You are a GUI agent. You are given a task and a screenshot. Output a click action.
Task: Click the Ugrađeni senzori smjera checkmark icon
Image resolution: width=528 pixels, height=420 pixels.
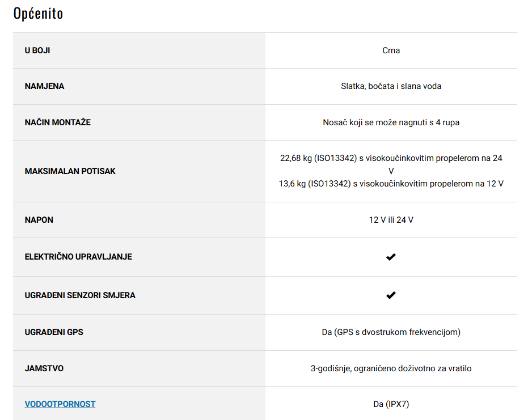391,295
